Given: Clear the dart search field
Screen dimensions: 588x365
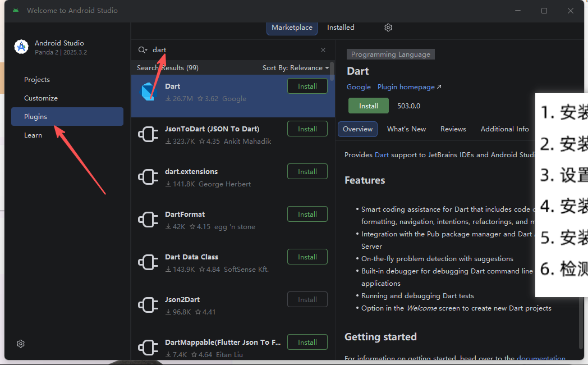Looking at the screenshot, I should pyautogui.click(x=323, y=50).
